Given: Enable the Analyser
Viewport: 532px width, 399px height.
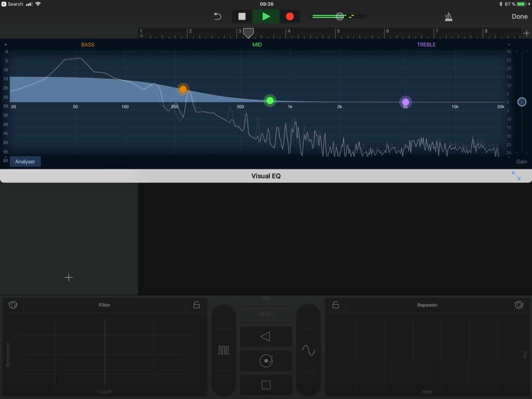Looking at the screenshot, I should [25, 161].
